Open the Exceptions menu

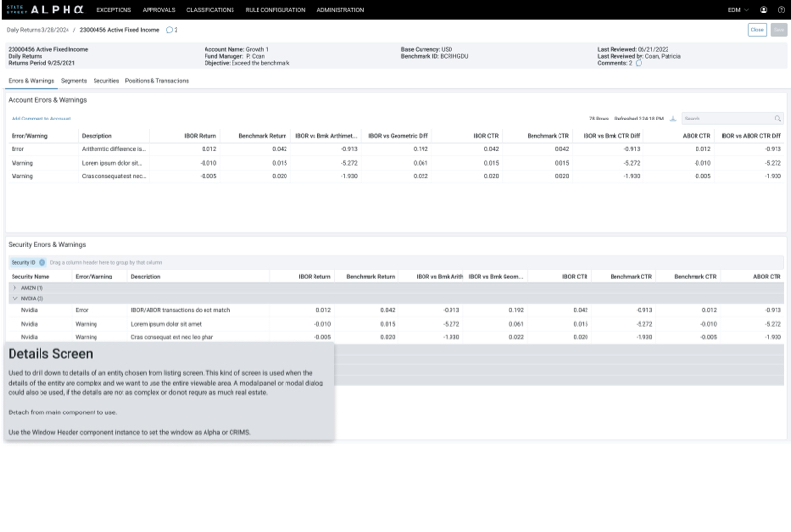[x=114, y=10]
